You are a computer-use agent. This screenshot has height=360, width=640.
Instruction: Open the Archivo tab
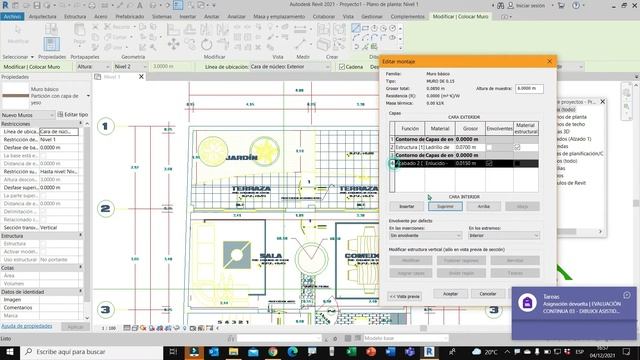(x=13, y=17)
